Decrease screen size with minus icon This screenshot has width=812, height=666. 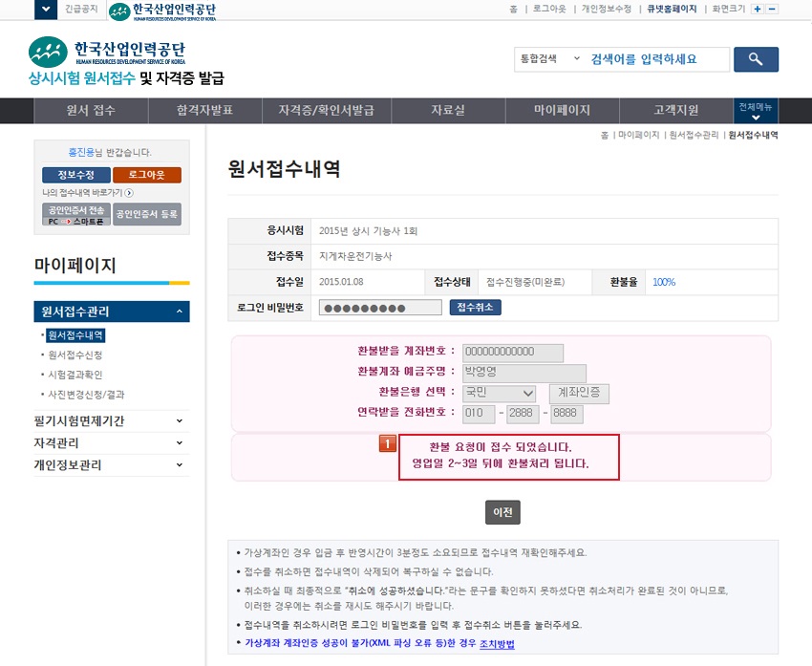(772, 9)
